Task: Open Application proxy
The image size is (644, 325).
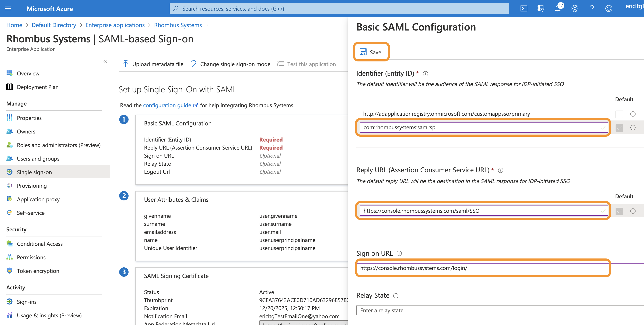Action: pos(38,199)
